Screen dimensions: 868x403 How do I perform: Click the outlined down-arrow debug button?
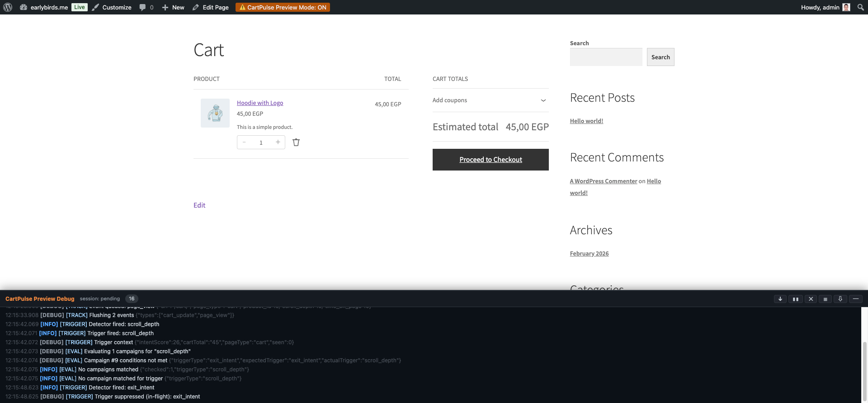[x=840, y=299]
